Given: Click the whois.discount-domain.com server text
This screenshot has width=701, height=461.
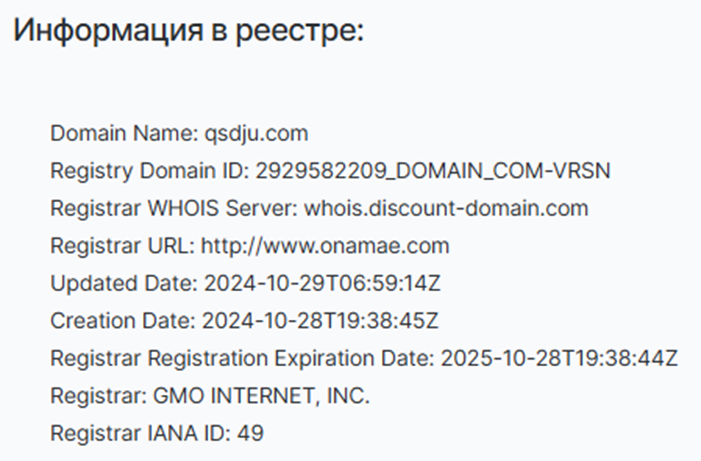Looking at the screenshot, I should tap(445, 208).
